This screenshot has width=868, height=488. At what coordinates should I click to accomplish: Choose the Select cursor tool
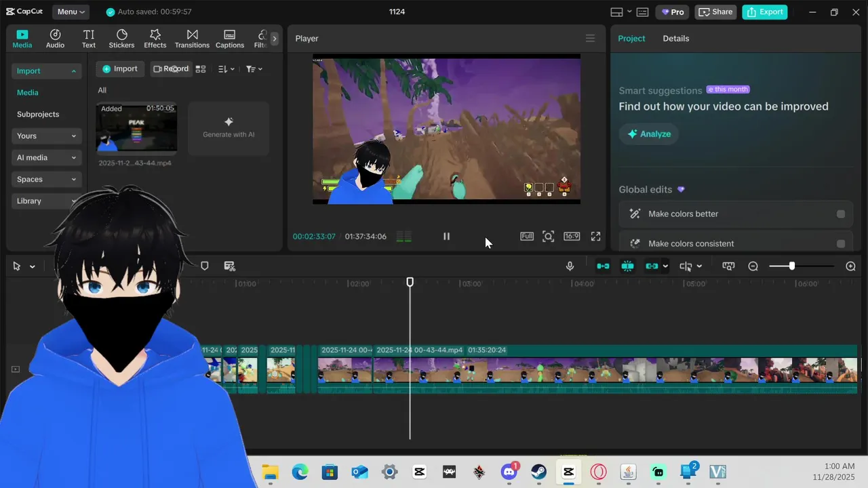(x=16, y=266)
